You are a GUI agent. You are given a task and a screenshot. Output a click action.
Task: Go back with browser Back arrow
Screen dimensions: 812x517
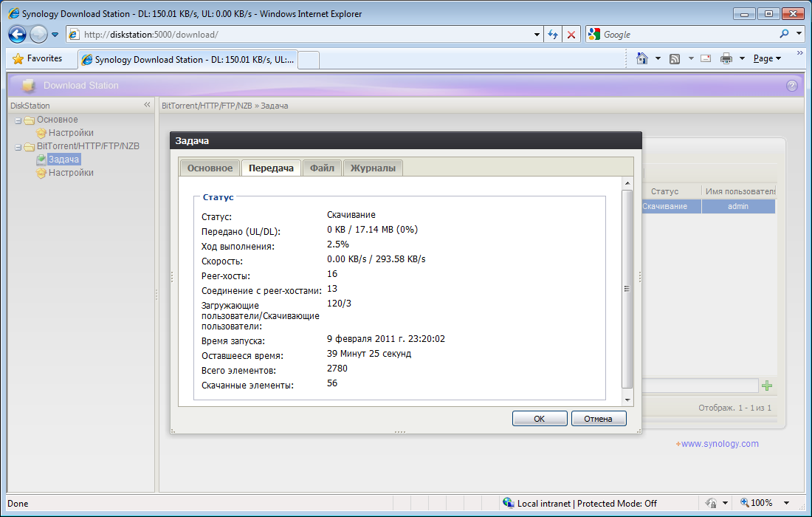pos(17,35)
